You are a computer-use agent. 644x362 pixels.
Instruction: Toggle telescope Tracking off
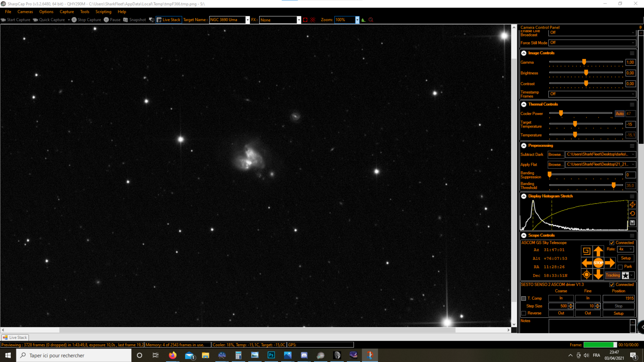click(612, 275)
